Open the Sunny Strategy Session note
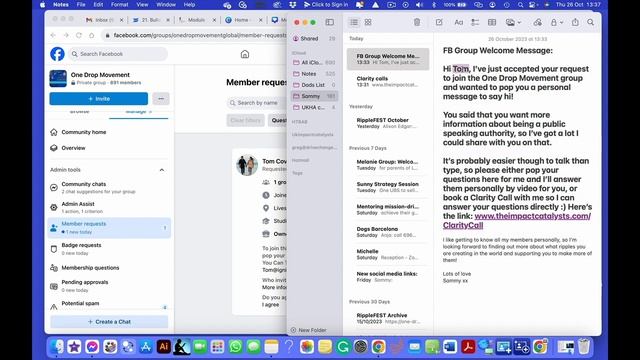 pos(388,187)
